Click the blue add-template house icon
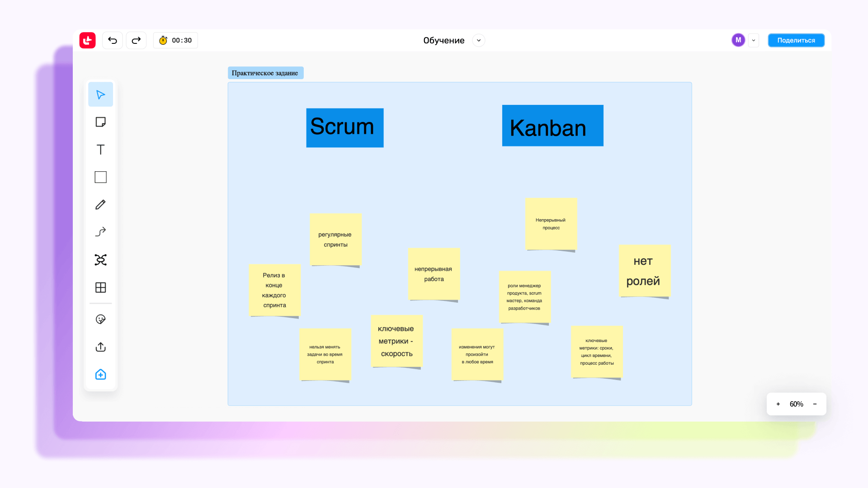Screen dimensions: 868x488 point(100,375)
